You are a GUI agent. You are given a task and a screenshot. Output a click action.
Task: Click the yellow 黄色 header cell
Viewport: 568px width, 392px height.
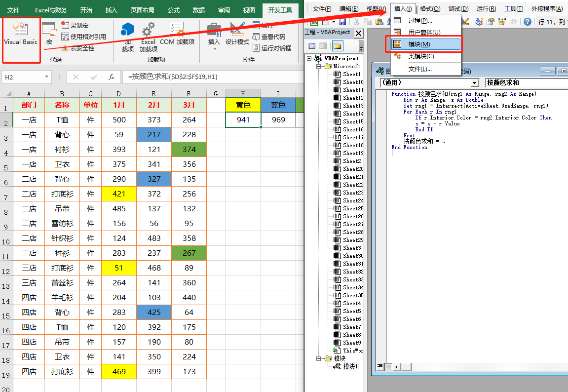point(243,105)
